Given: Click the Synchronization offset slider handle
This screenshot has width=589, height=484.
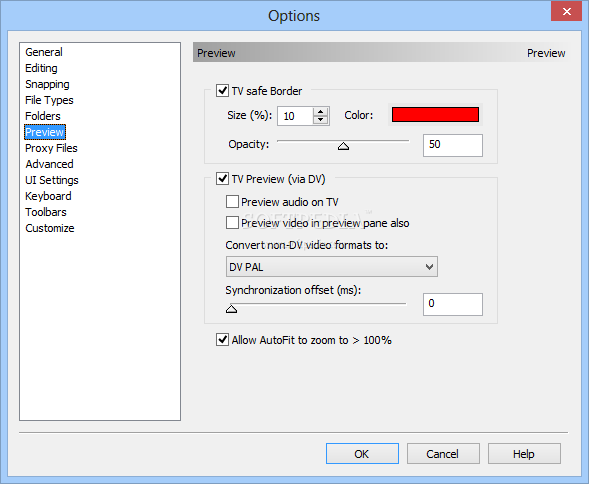Looking at the screenshot, I should tap(231, 309).
